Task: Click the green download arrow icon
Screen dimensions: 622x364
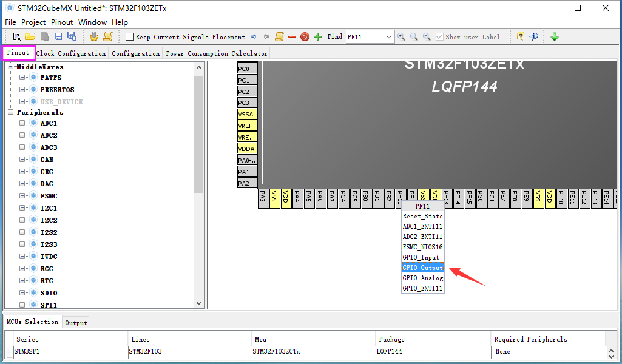Action: (x=555, y=37)
